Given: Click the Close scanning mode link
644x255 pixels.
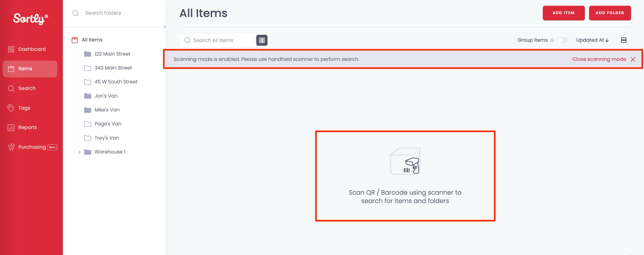Looking at the screenshot, I should [x=599, y=59].
